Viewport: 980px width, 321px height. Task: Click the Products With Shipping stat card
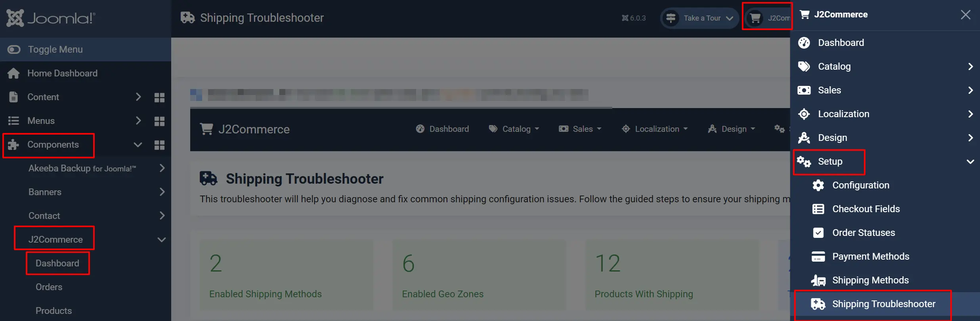tap(672, 275)
